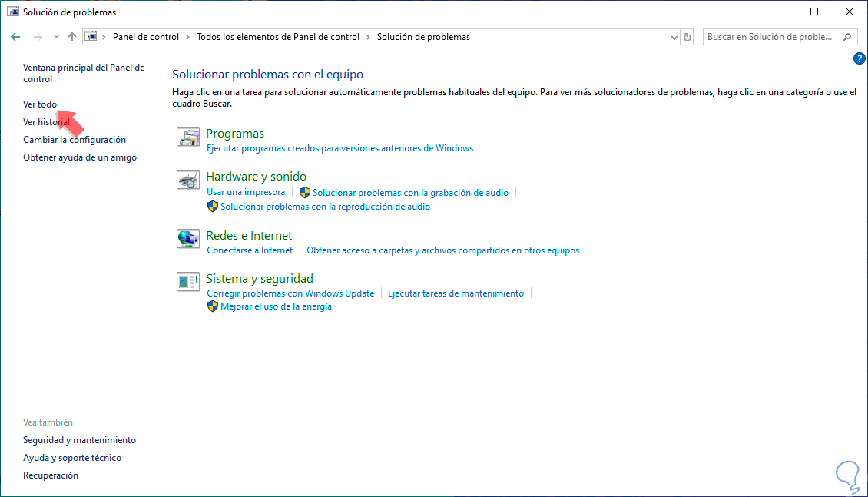Open help with the blue question mark icon
The height and width of the screenshot is (497, 868).
click(x=859, y=58)
